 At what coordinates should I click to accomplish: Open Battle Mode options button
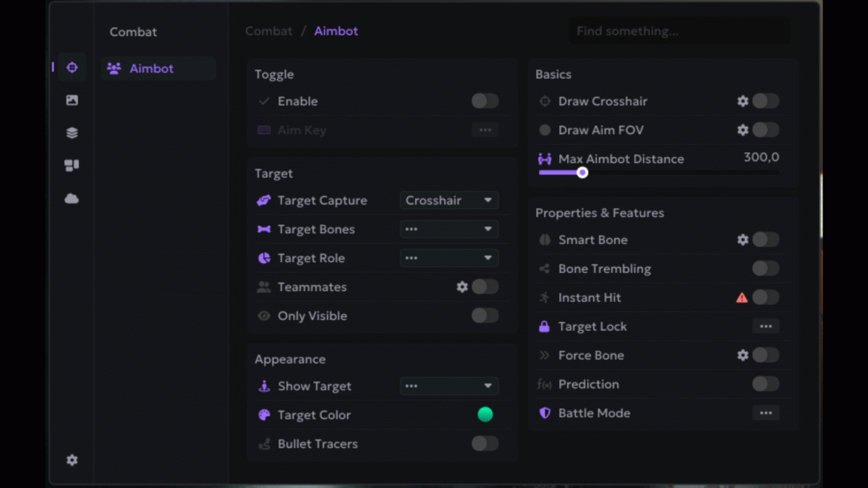765,413
